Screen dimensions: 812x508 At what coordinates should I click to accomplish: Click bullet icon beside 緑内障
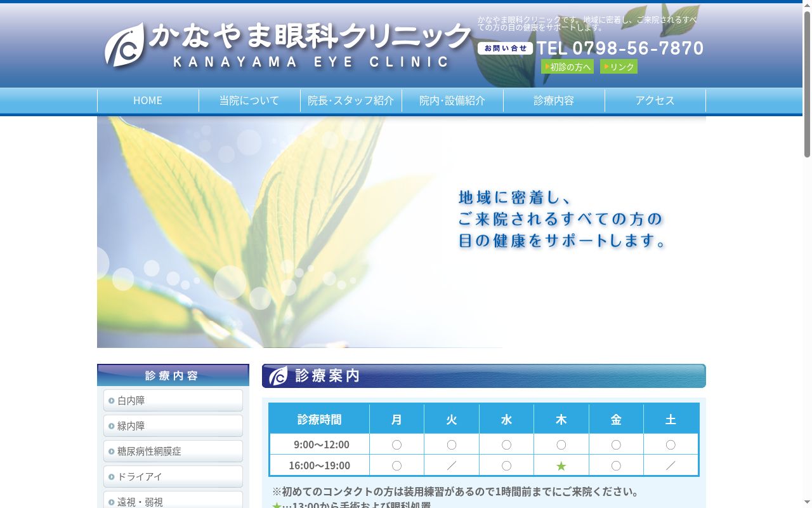pos(112,426)
